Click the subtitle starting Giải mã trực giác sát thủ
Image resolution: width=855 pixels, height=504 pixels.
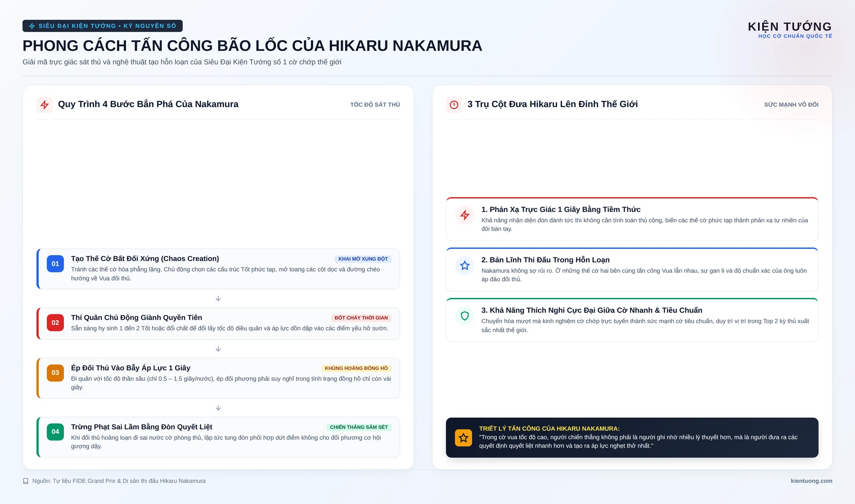[182, 62]
